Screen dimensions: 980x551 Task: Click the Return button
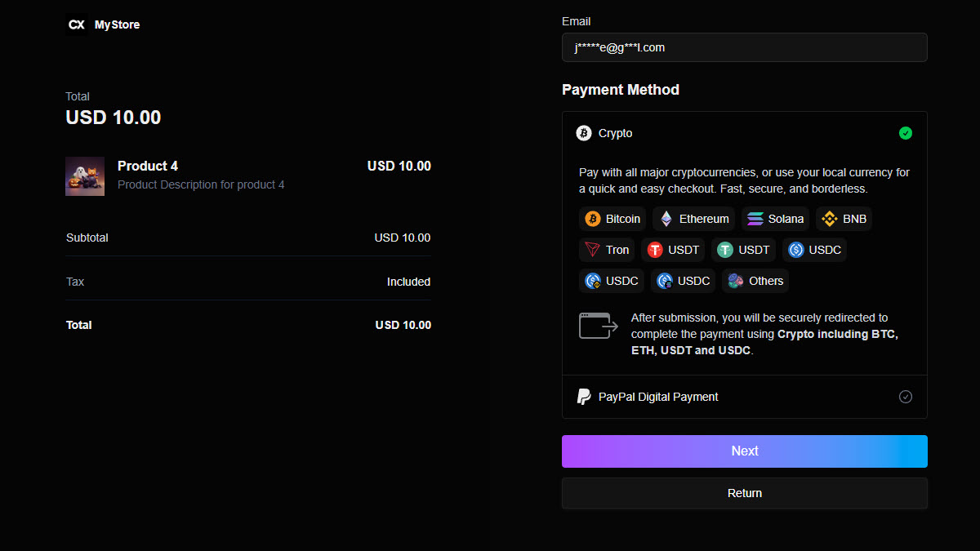point(744,493)
